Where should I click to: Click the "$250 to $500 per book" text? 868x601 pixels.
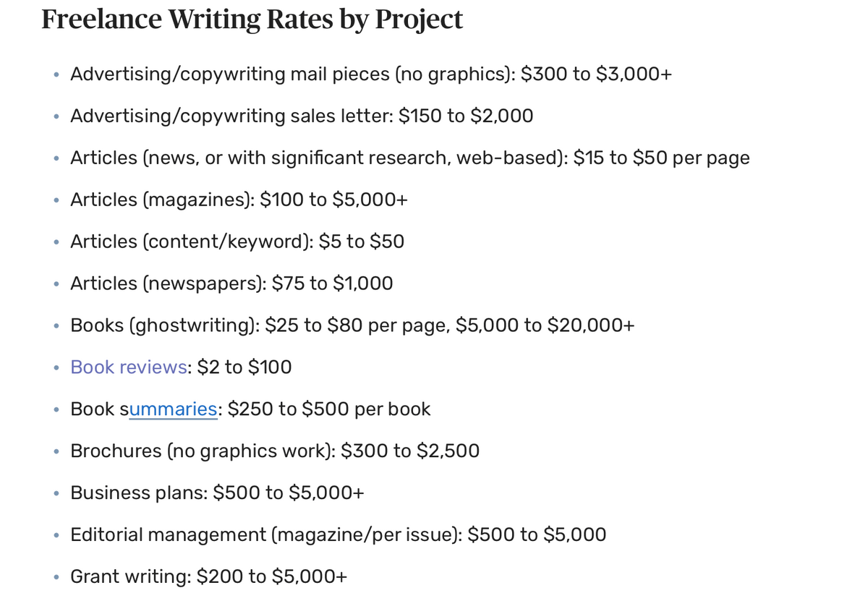(x=329, y=409)
